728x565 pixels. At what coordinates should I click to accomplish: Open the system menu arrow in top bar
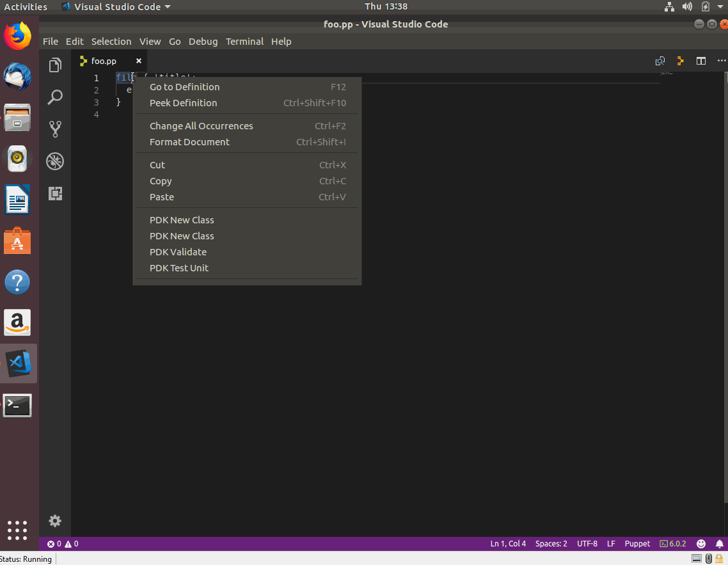click(x=720, y=6)
